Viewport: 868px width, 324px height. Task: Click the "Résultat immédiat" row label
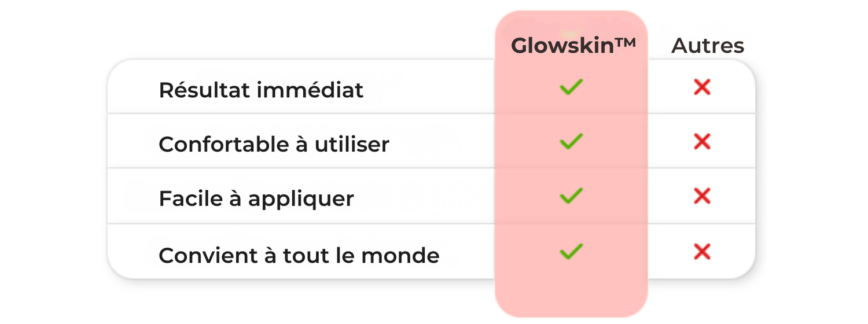[261, 90]
